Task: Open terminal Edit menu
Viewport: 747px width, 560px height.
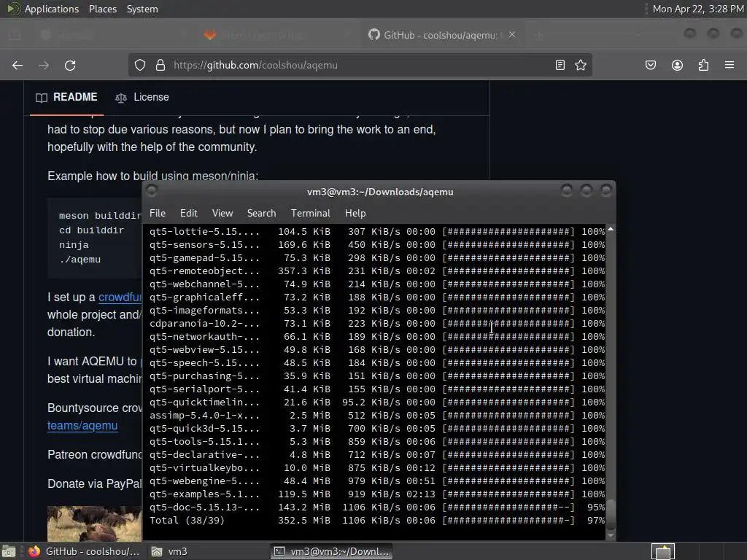Action: (189, 214)
